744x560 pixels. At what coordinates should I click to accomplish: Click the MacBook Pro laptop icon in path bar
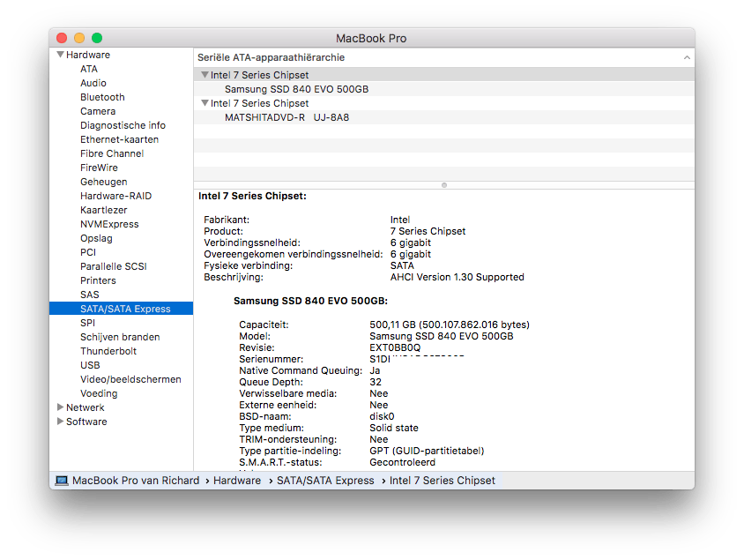pos(62,481)
